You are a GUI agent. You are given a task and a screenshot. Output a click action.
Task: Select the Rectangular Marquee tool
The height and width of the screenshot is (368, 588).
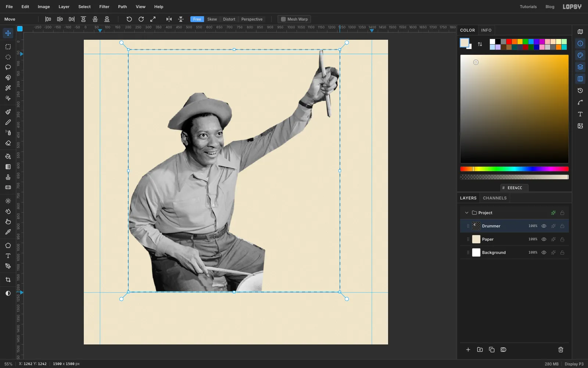click(8, 47)
